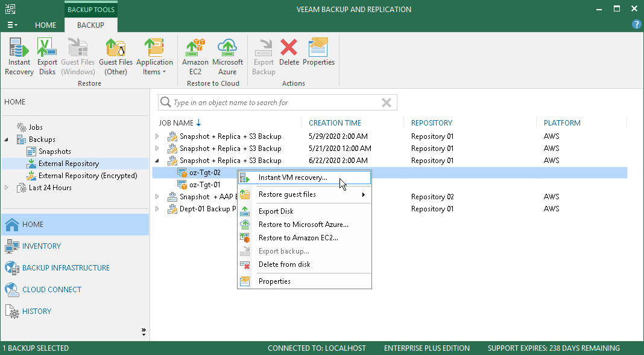Choose Restore to Amazon EC2 in menu
The height and width of the screenshot is (355, 644).
click(305, 238)
